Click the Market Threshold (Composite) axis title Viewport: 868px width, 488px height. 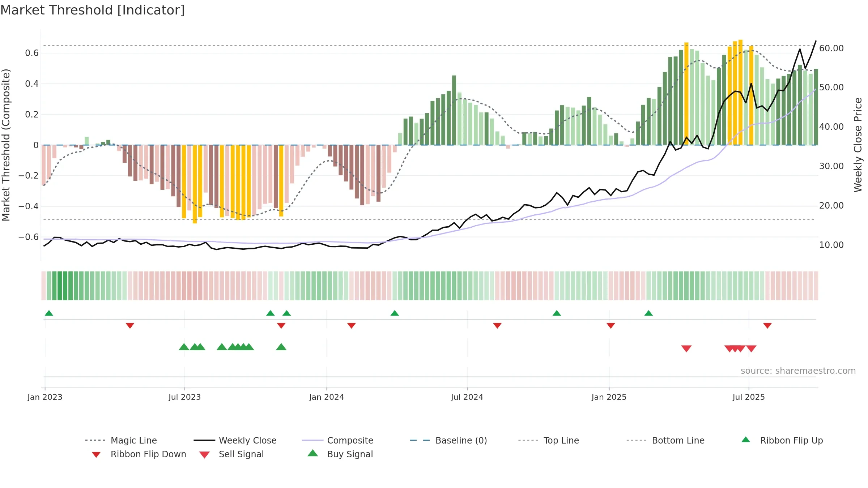[x=6, y=145]
